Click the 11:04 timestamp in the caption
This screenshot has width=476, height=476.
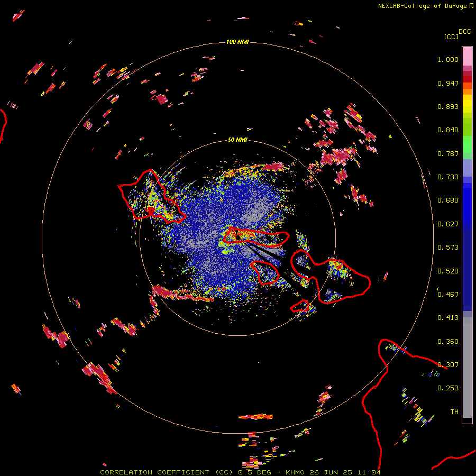369,472
